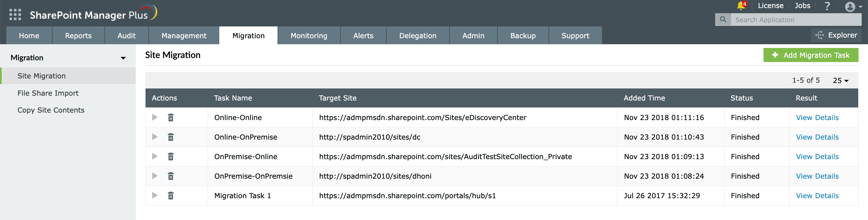This screenshot has height=220, width=868.
Task: Run the Online-Online migration task
Action: 155,117
